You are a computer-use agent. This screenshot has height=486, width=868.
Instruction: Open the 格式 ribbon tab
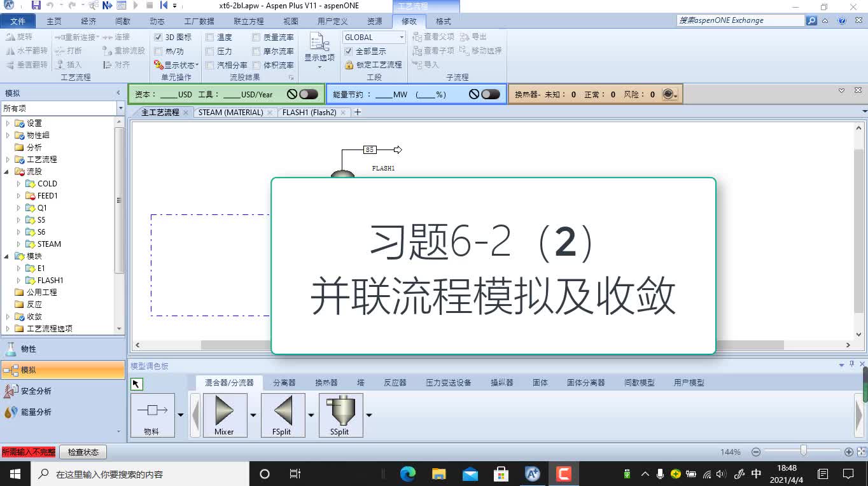click(x=442, y=21)
